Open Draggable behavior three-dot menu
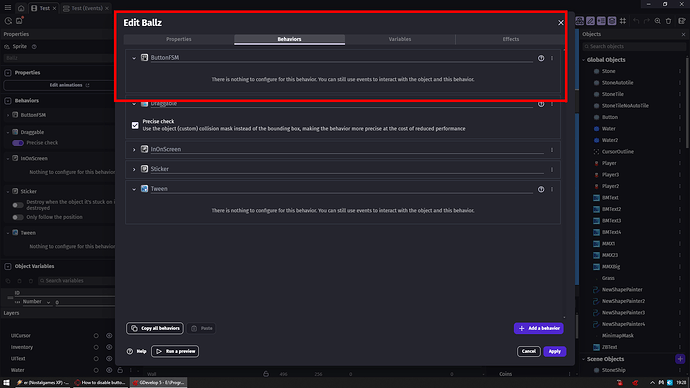The image size is (690, 388). coord(552,104)
